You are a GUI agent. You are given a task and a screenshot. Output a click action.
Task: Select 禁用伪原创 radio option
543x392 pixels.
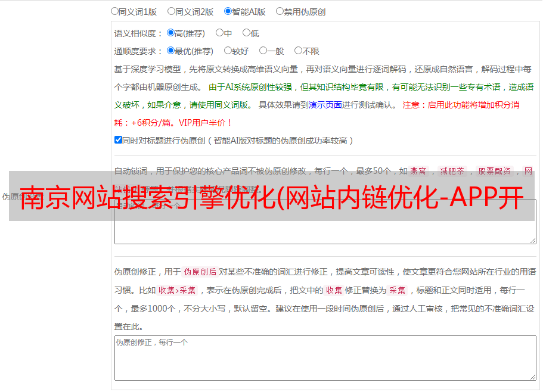[x=280, y=11]
